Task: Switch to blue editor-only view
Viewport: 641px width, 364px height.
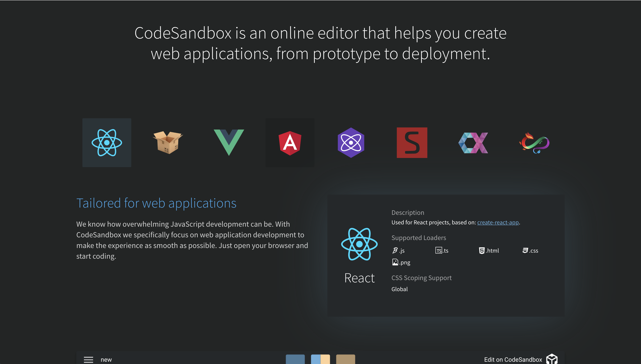Action: tap(295, 359)
